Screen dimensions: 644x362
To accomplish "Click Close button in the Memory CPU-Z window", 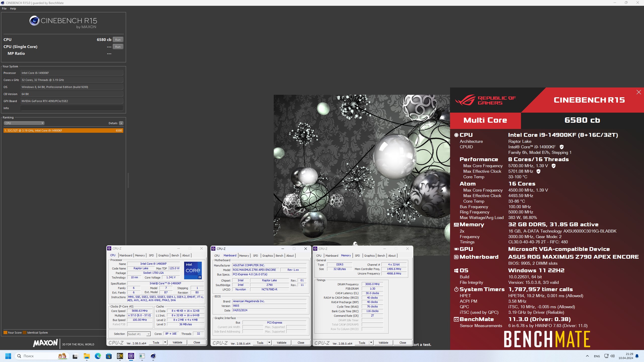I will (403, 343).
